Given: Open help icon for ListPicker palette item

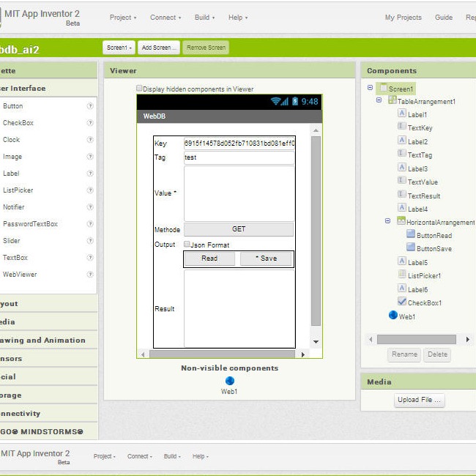Looking at the screenshot, I should coord(90,190).
